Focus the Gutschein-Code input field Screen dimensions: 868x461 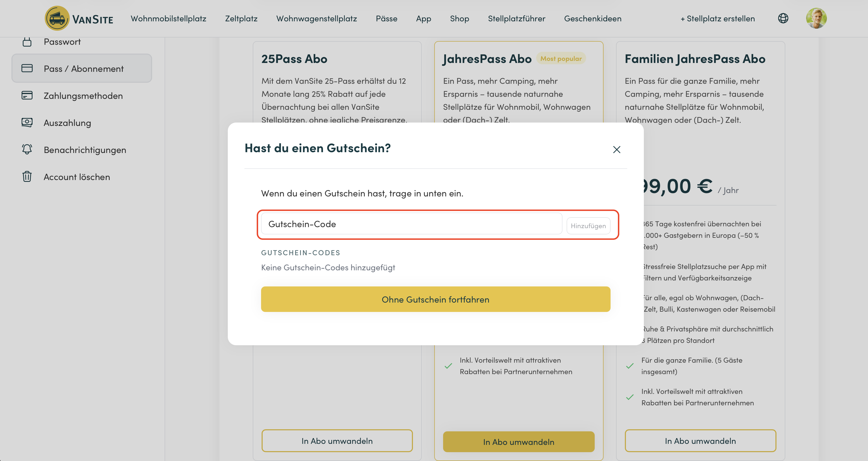[x=411, y=224]
